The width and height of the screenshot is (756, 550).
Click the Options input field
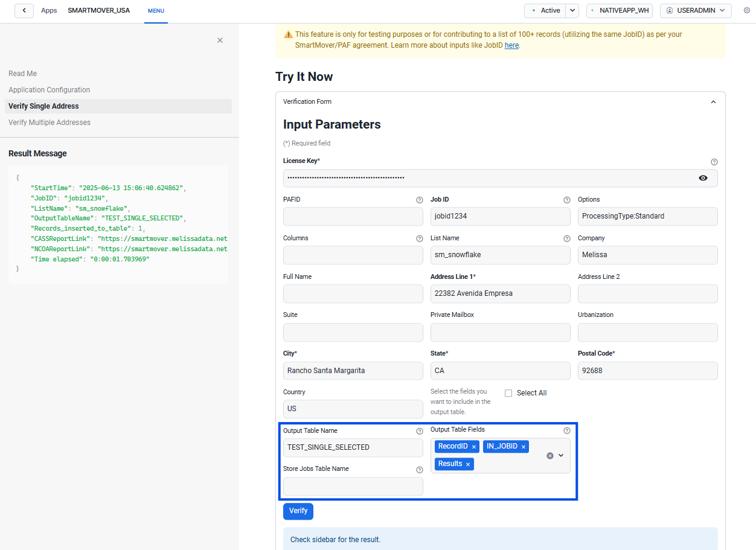pos(648,216)
